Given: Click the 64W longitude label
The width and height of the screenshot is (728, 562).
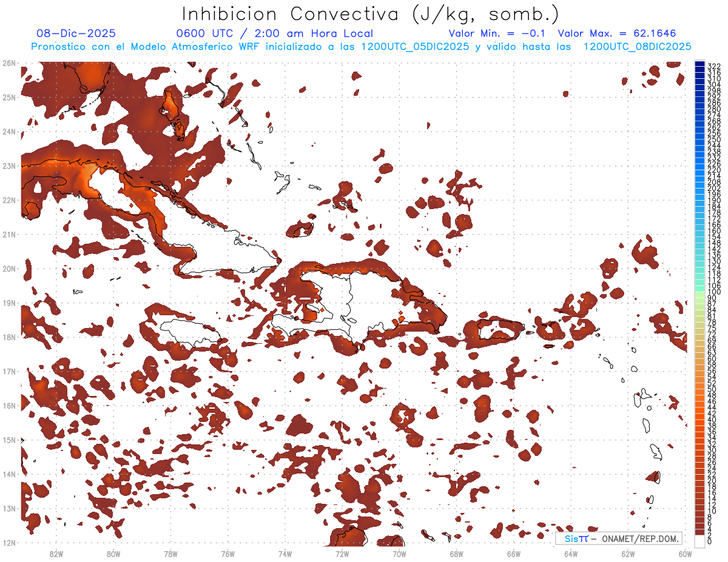Looking at the screenshot, I should click(571, 554).
